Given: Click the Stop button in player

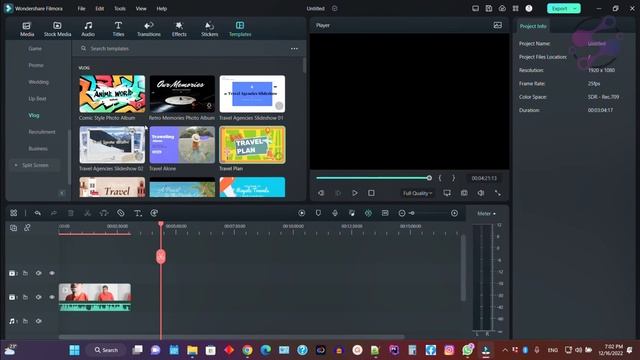Looking at the screenshot, I should [371, 193].
